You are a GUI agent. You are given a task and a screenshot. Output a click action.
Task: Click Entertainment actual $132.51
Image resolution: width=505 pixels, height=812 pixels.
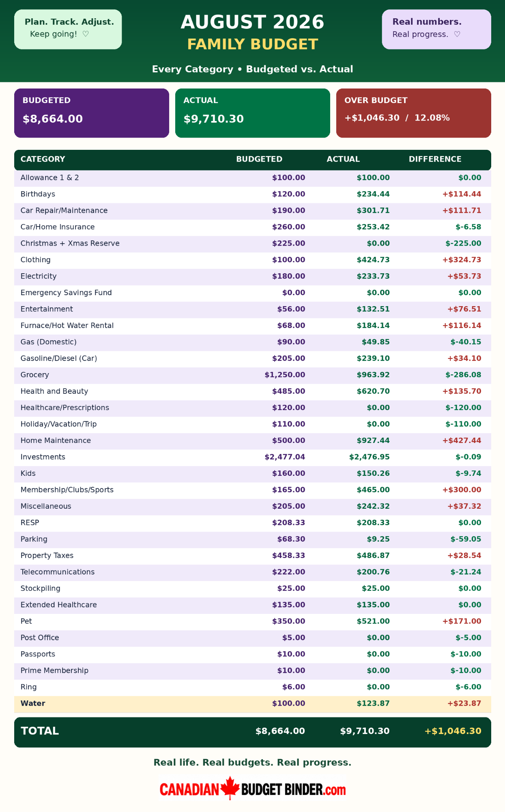tap(373, 309)
